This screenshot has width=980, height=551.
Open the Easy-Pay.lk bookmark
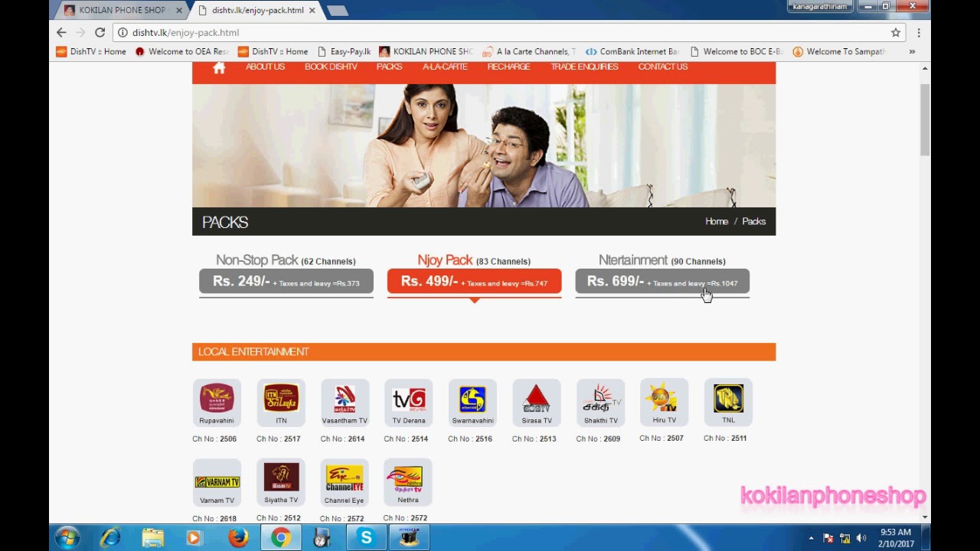(344, 51)
